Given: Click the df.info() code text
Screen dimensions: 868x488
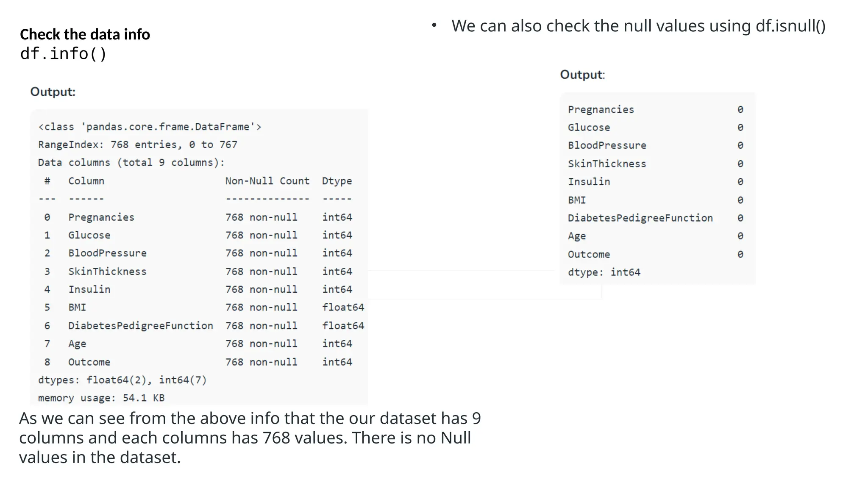Looking at the screenshot, I should click(x=64, y=54).
